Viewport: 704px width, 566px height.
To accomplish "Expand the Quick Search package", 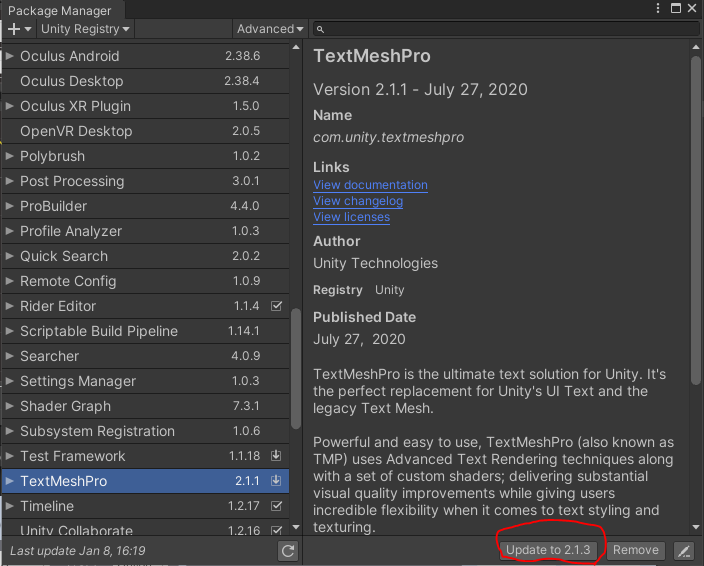I will (x=9, y=256).
